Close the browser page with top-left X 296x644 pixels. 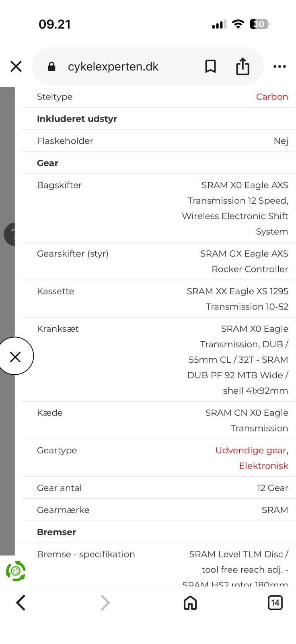tap(16, 66)
